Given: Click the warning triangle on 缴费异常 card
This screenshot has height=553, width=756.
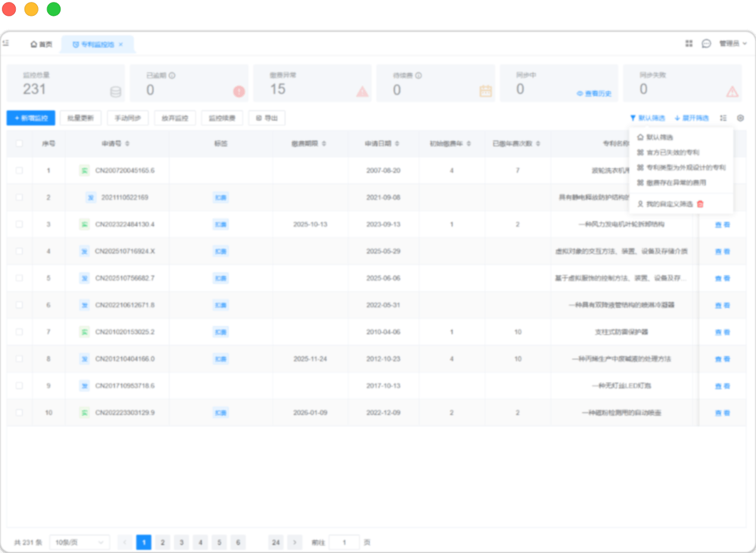Looking at the screenshot, I should coord(360,91).
